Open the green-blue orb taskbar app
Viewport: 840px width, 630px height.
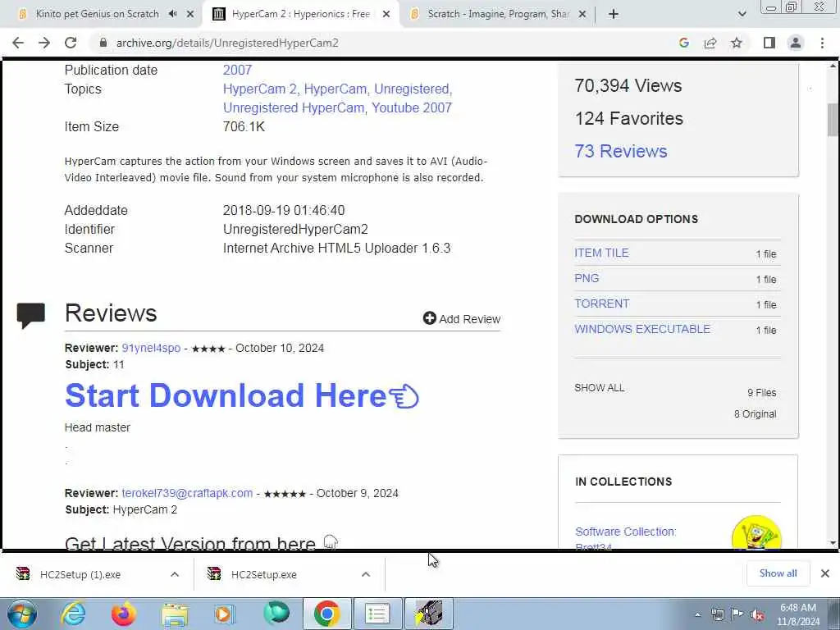276,614
